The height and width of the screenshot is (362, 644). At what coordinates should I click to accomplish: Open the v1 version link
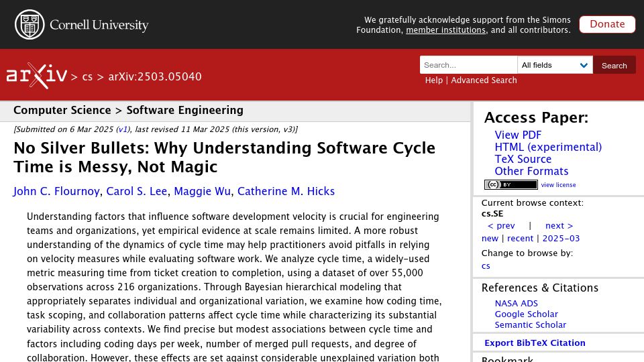(123, 129)
